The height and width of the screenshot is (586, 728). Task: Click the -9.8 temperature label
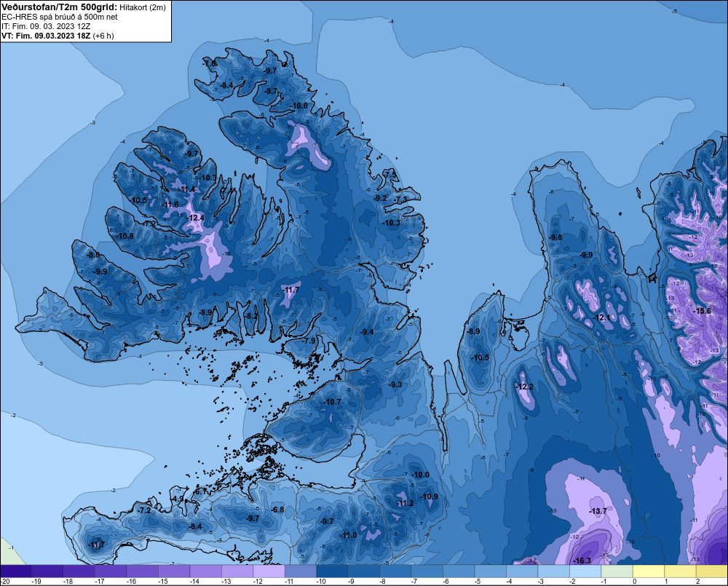pyautogui.click(x=555, y=237)
